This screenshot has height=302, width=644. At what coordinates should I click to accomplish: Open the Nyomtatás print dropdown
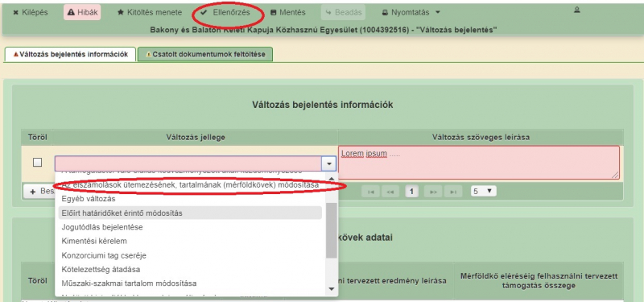(x=411, y=12)
